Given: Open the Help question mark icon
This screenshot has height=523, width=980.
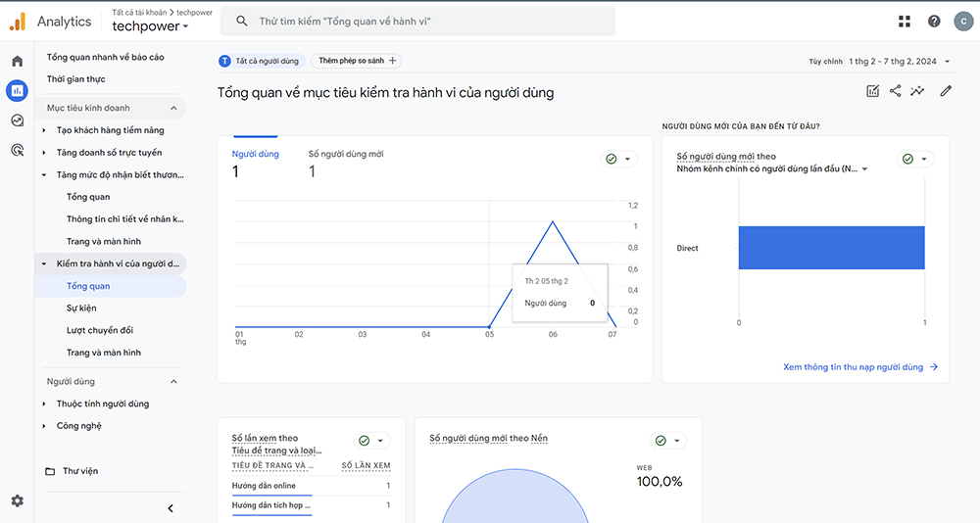Looking at the screenshot, I should tap(934, 22).
